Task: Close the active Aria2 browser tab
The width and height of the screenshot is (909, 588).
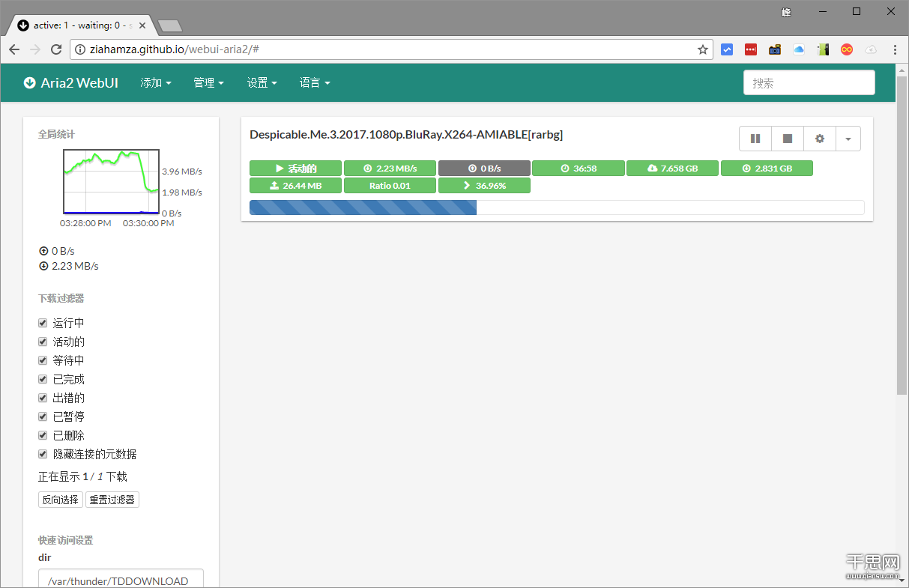Action: click(142, 25)
